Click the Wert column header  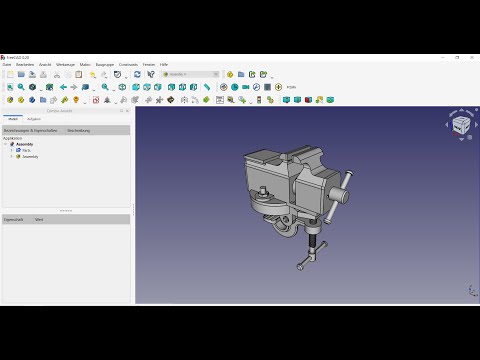pos(82,219)
